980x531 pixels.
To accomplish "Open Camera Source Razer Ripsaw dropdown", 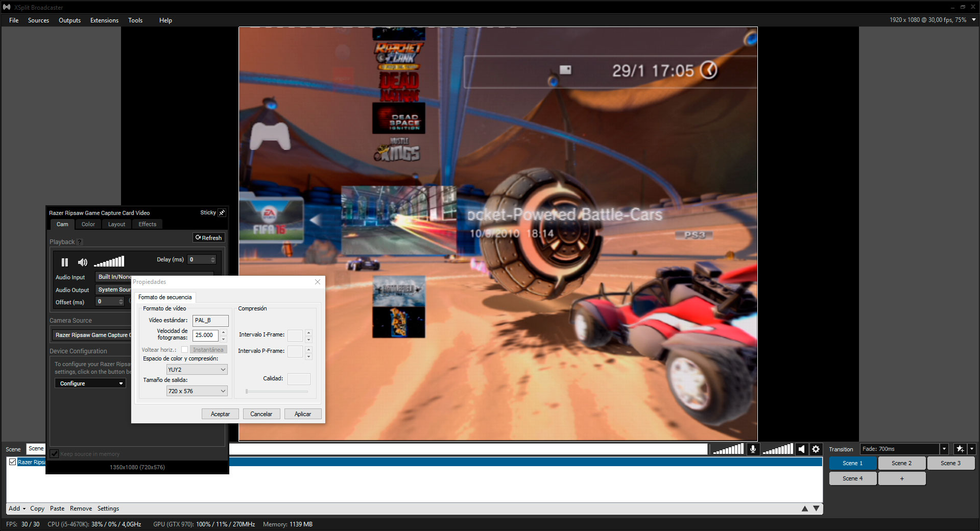I will point(92,335).
